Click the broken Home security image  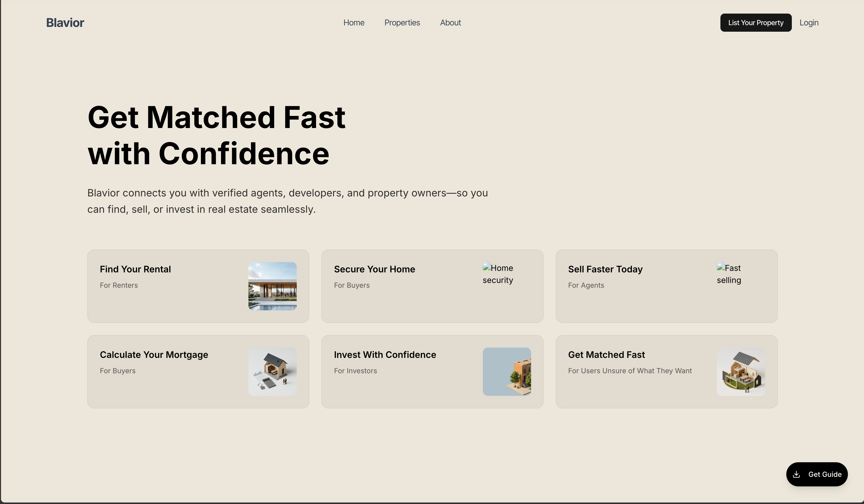pos(497,274)
